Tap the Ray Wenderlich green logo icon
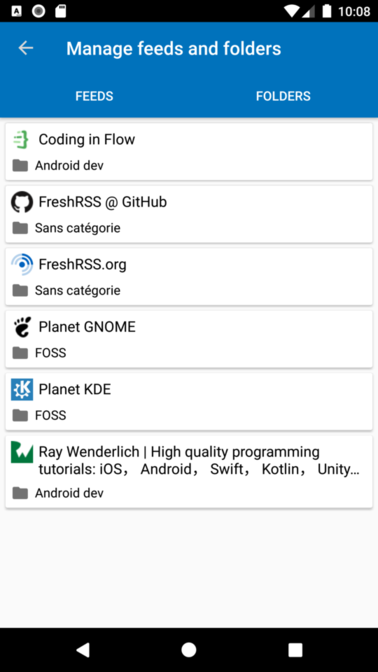 [22, 452]
